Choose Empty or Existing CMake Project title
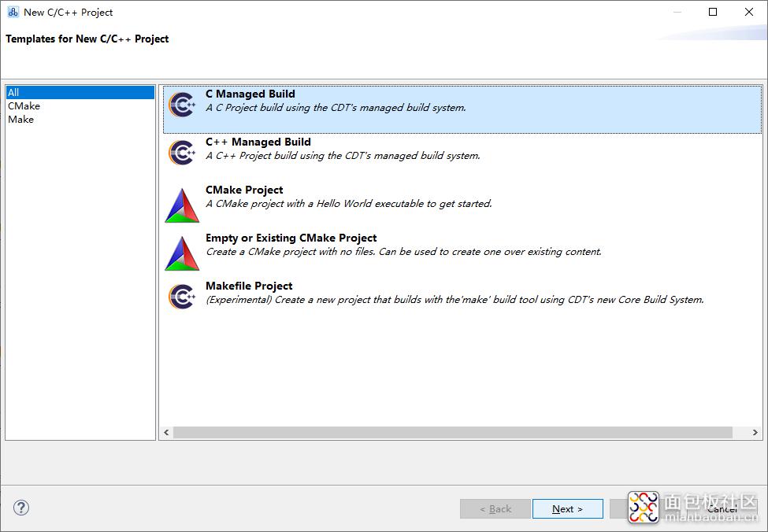 291,238
